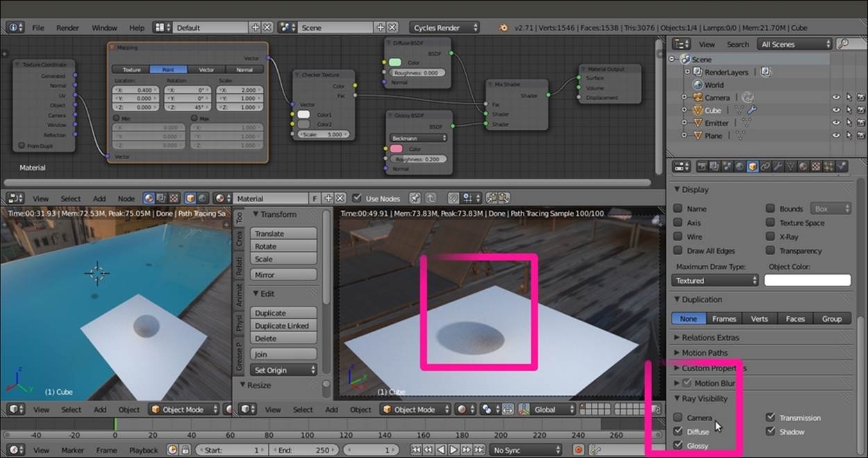This screenshot has width=868, height=458.
Task: Open the Render menu
Action: [x=67, y=28]
